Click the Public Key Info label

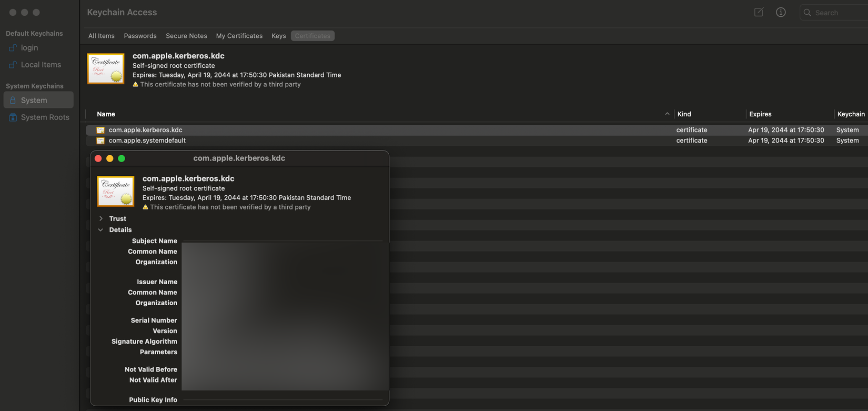153,400
